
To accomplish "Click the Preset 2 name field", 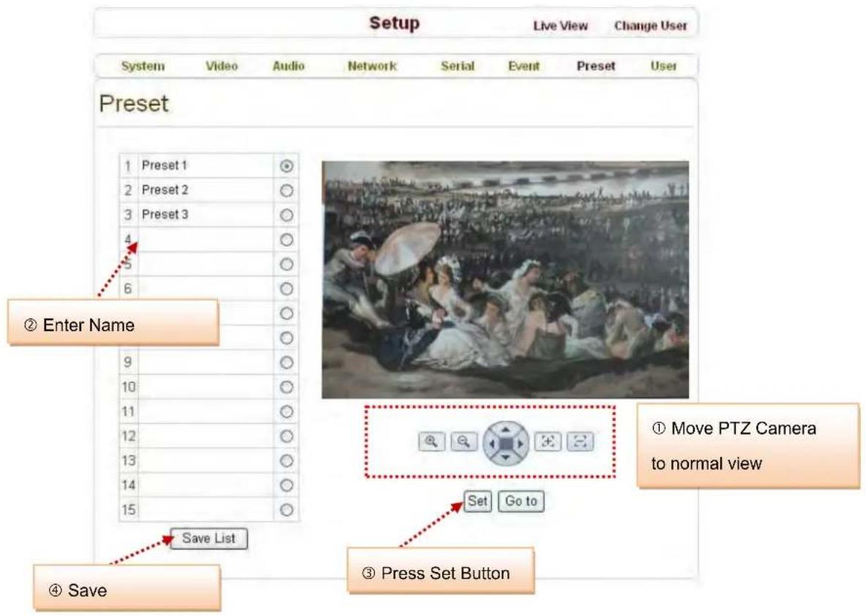I will click(x=205, y=190).
